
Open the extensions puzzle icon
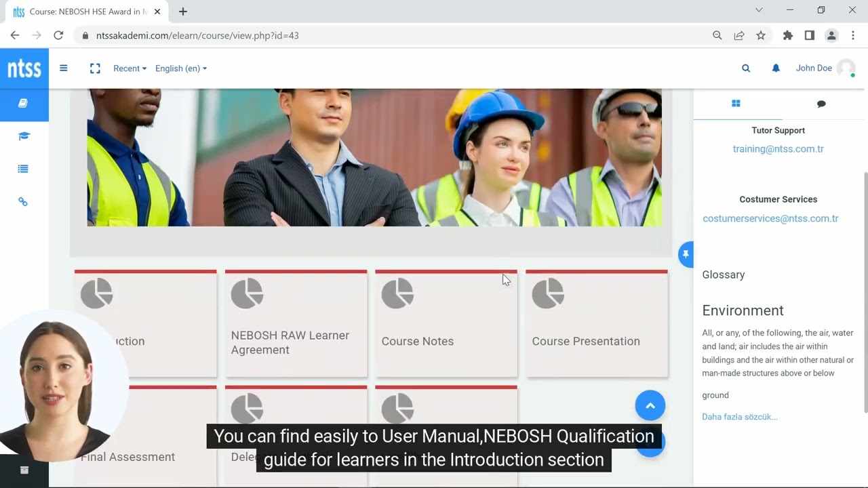point(788,35)
